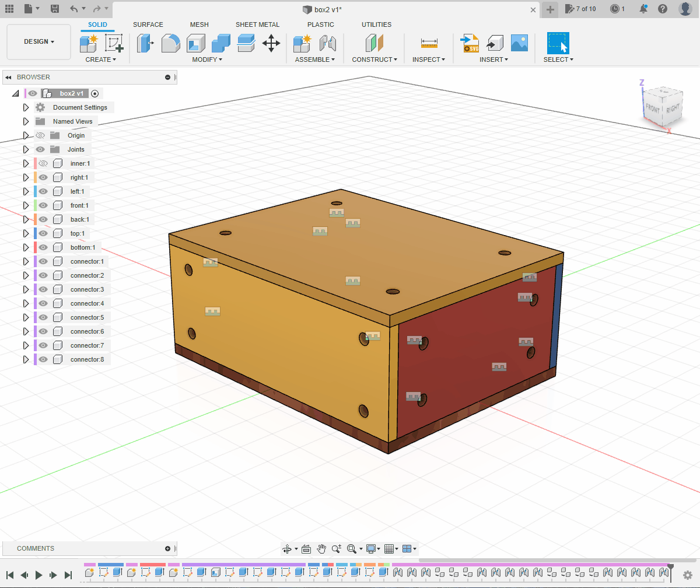Show the hidden inner:1 component

click(43, 163)
